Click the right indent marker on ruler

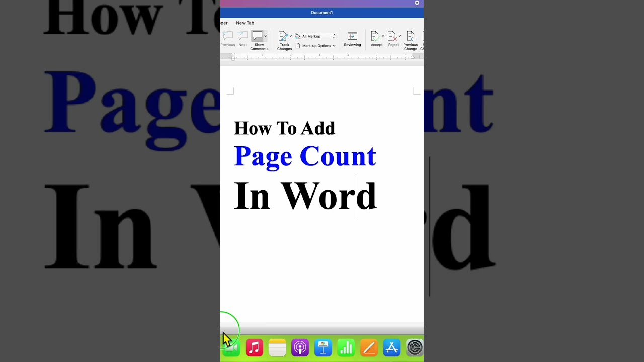click(x=413, y=57)
